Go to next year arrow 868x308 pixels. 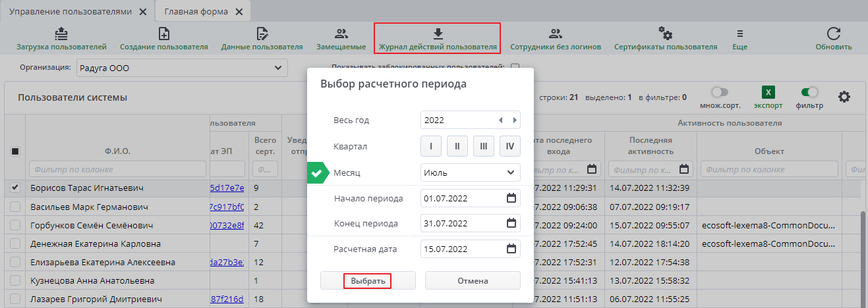point(515,120)
